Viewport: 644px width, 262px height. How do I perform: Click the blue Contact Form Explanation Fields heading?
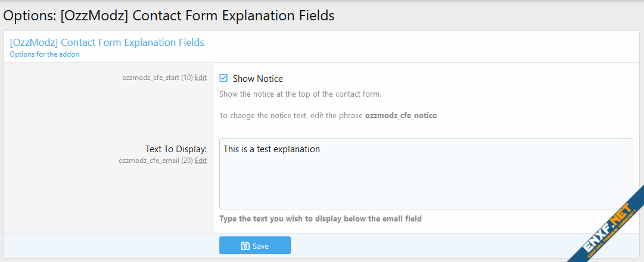pos(107,42)
